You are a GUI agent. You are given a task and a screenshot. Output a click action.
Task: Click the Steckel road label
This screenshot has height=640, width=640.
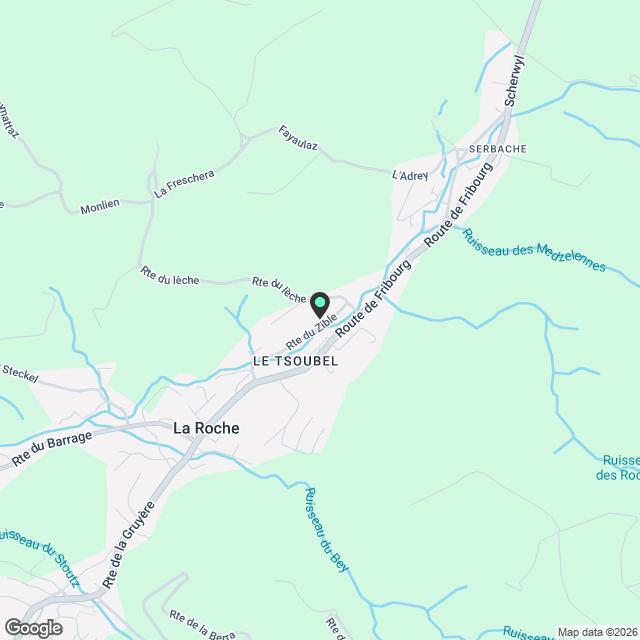pos(20,373)
